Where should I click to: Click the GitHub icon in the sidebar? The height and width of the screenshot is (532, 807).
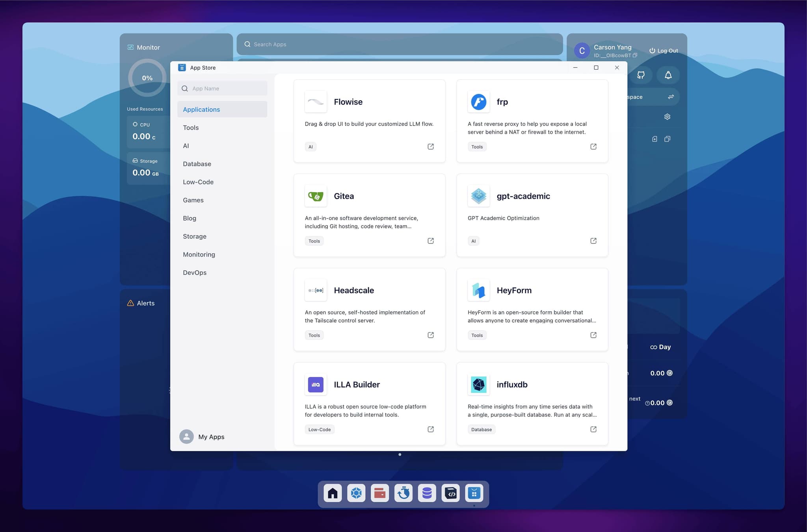click(x=641, y=75)
